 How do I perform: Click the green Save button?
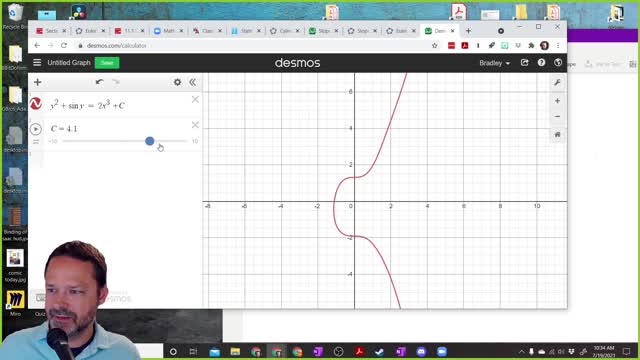107,63
